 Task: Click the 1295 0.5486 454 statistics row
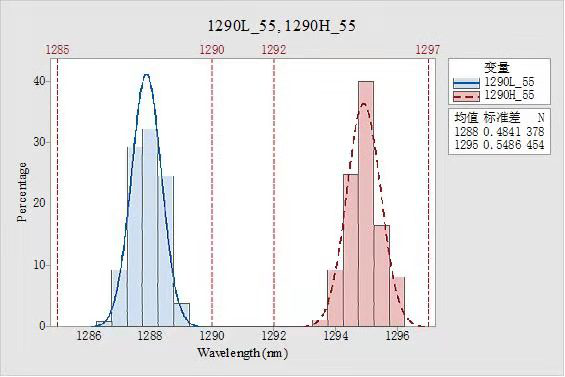click(499, 145)
